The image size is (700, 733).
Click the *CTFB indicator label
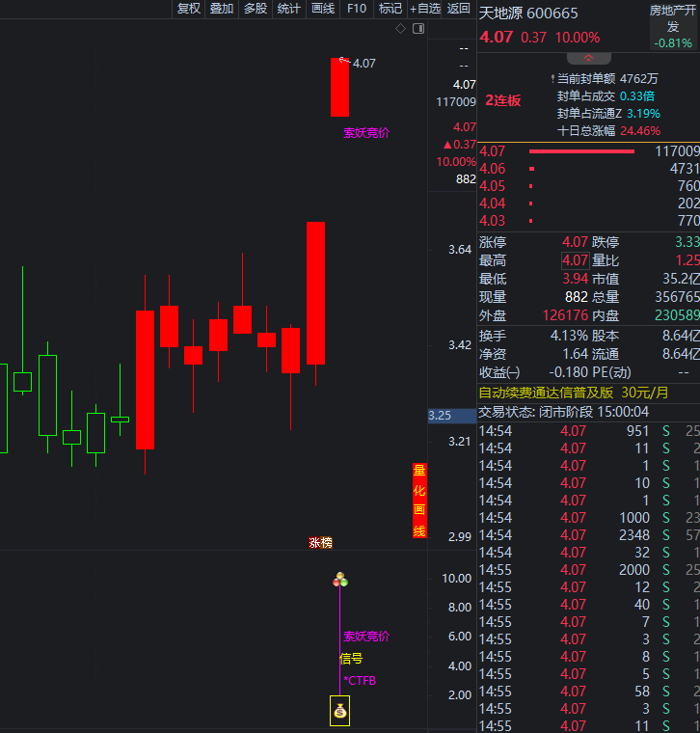coord(360,681)
